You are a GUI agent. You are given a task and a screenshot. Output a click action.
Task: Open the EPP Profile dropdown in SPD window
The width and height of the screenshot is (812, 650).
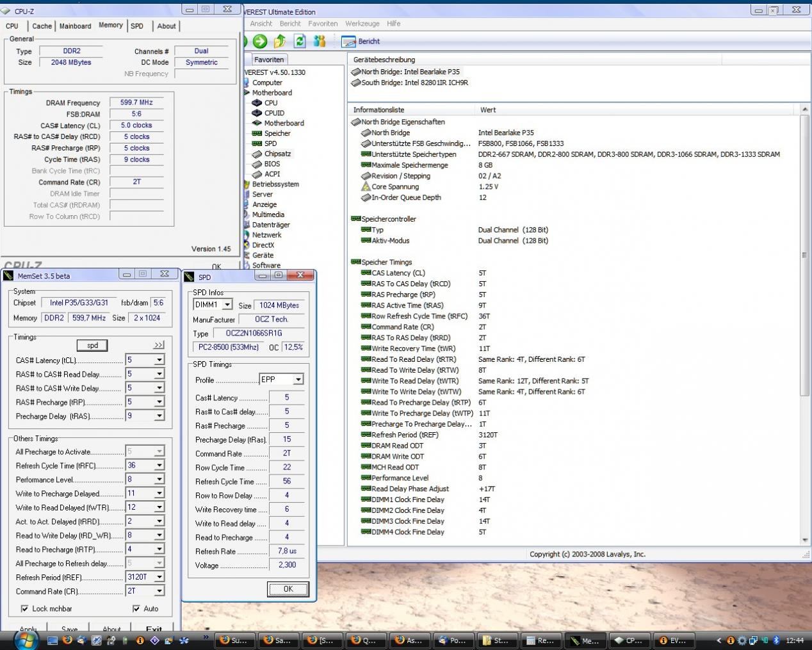pyautogui.click(x=298, y=380)
